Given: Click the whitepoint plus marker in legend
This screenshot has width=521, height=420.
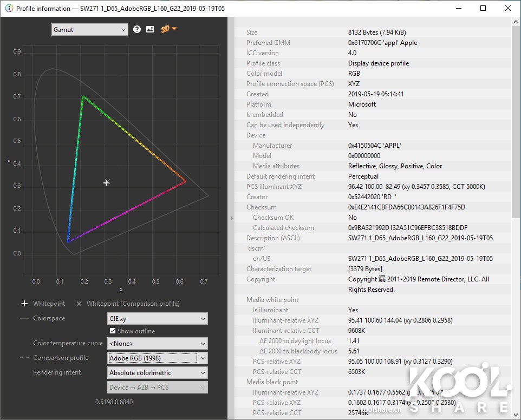Looking at the screenshot, I should pos(24,304).
